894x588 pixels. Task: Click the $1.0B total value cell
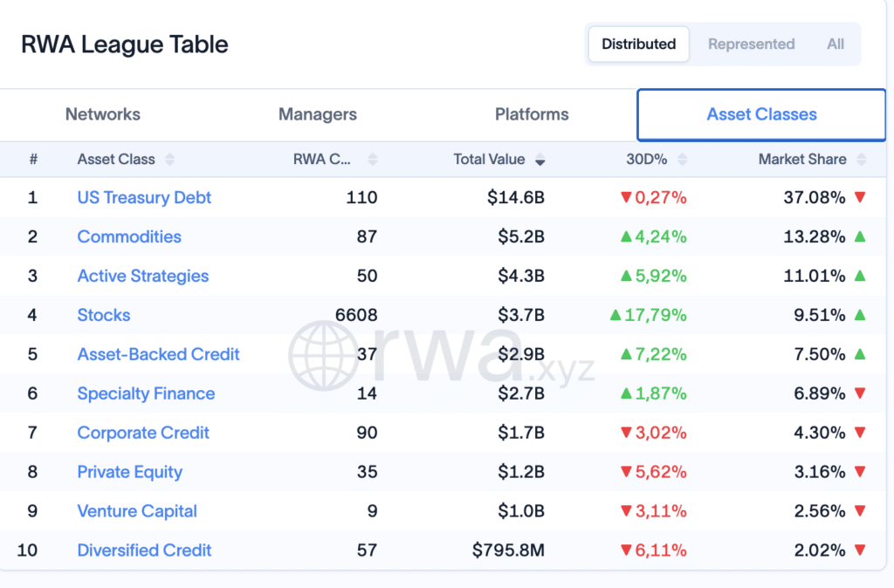tap(521, 511)
